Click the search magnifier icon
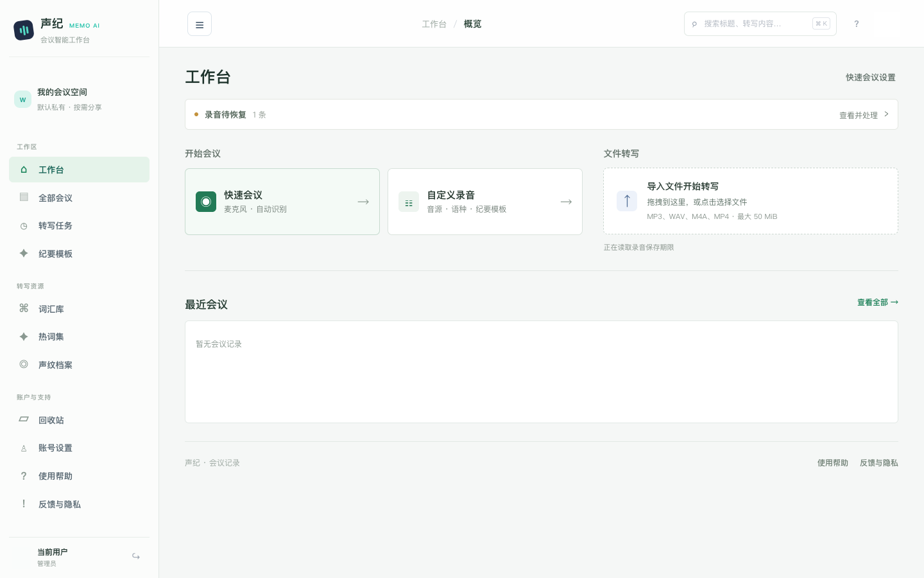This screenshot has width=924, height=578. click(694, 24)
